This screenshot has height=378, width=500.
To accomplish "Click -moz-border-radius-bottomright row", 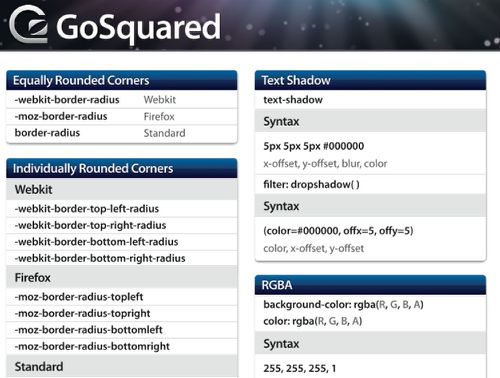I will 122,346.
